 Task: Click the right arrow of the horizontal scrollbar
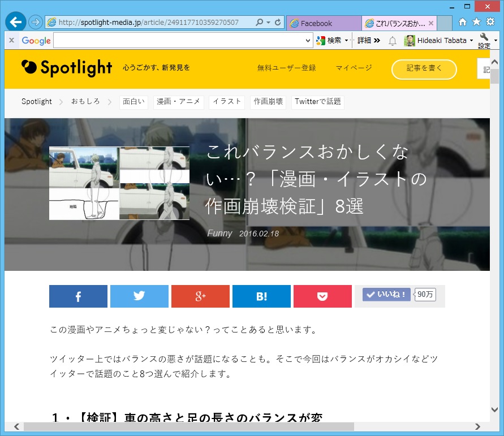(477, 426)
